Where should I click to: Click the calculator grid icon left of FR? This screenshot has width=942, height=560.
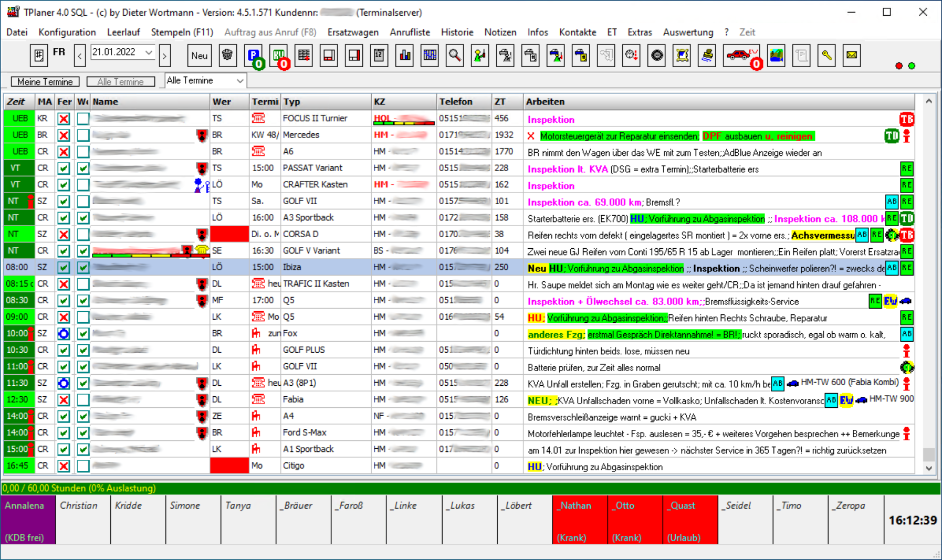(39, 56)
